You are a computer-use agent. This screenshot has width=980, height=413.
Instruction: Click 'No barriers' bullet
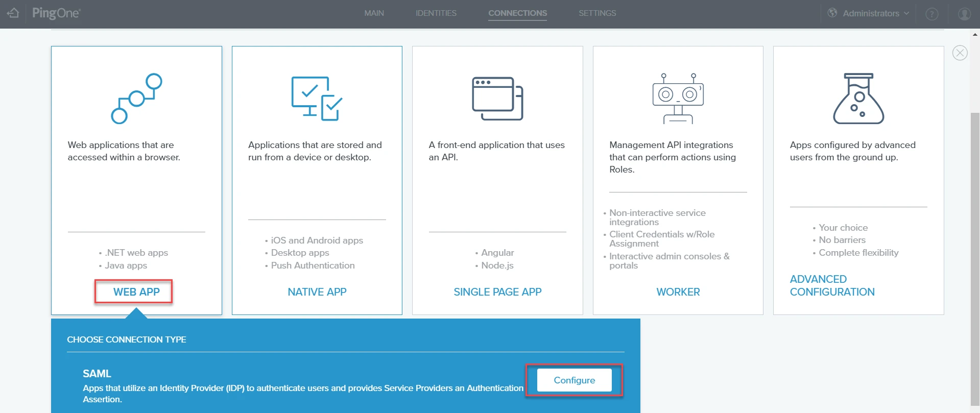tap(842, 240)
